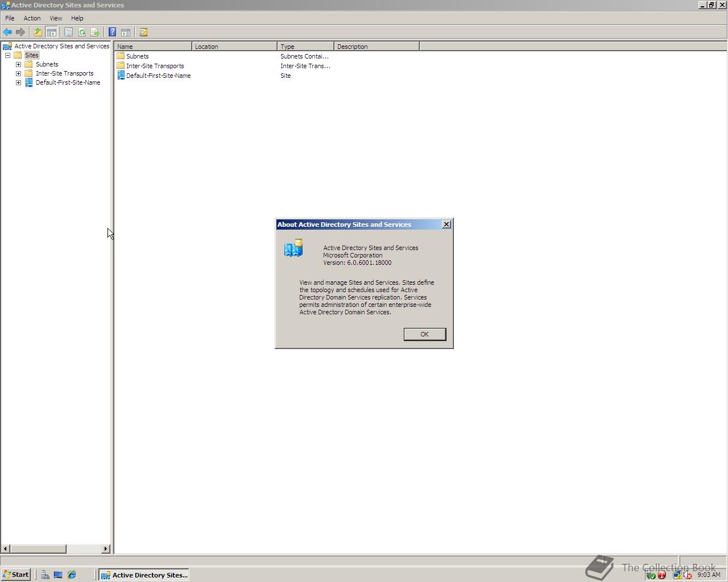Expand the Subnets tree node
The width and height of the screenshot is (728, 582).
(x=18, y=64)
